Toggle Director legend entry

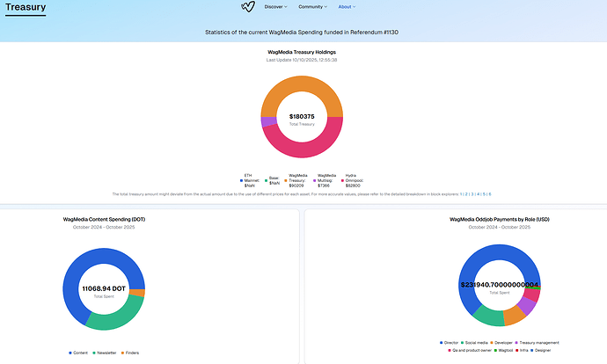(x=449, y=343)
